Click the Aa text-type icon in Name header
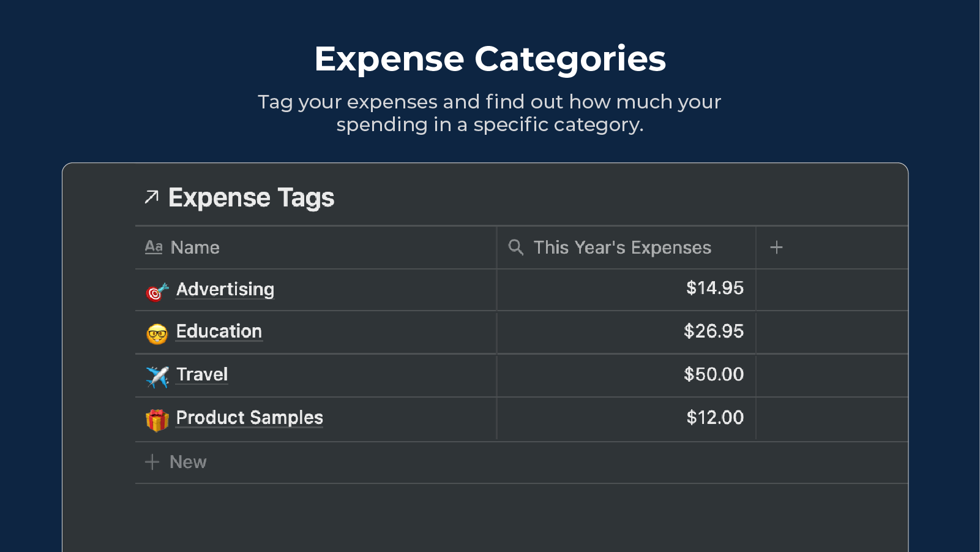This screenshot has width=980, height=552. pos(154,247)
